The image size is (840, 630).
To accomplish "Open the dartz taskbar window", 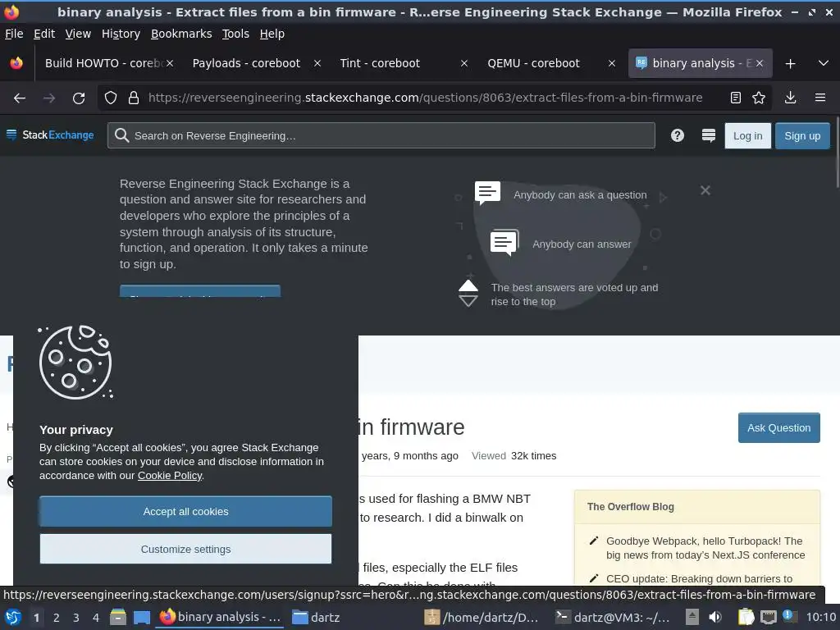I will [x=316, y=618].
